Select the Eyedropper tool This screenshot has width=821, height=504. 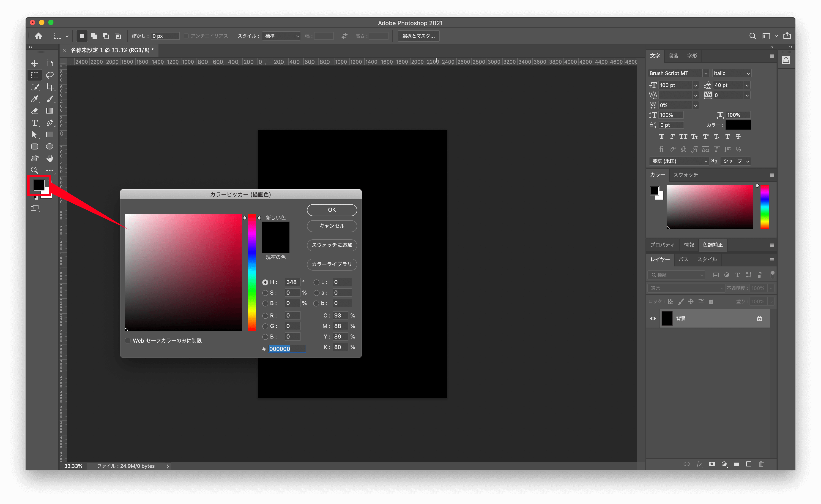click(34, 99)
